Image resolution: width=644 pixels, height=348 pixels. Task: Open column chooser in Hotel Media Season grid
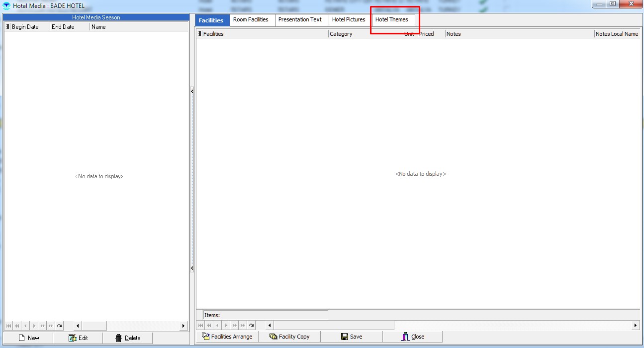(x=7, y=27)
